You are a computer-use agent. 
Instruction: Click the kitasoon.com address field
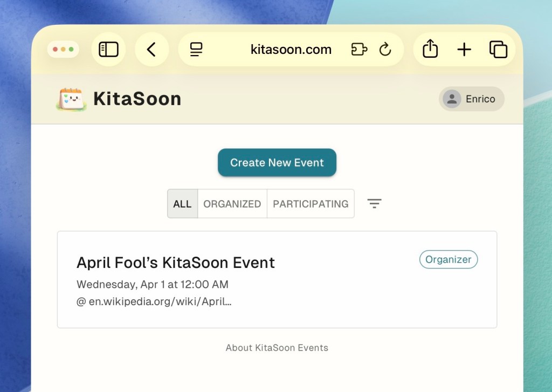291,50
